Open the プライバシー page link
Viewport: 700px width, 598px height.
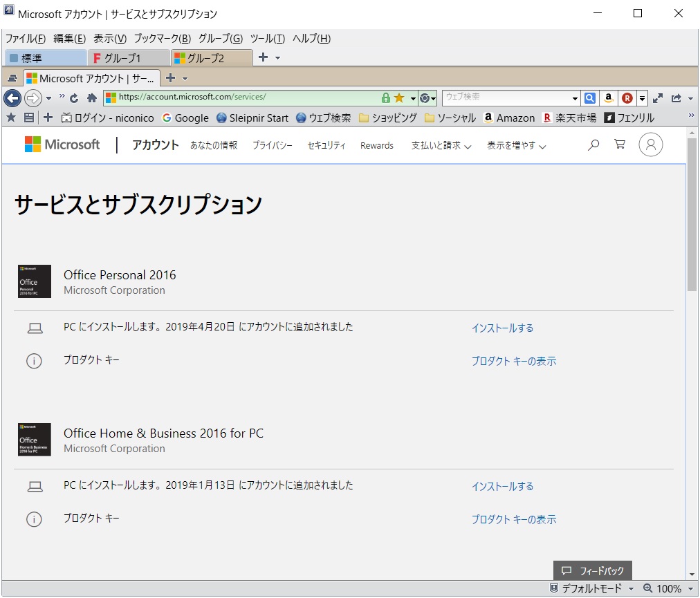coord(273,145)
